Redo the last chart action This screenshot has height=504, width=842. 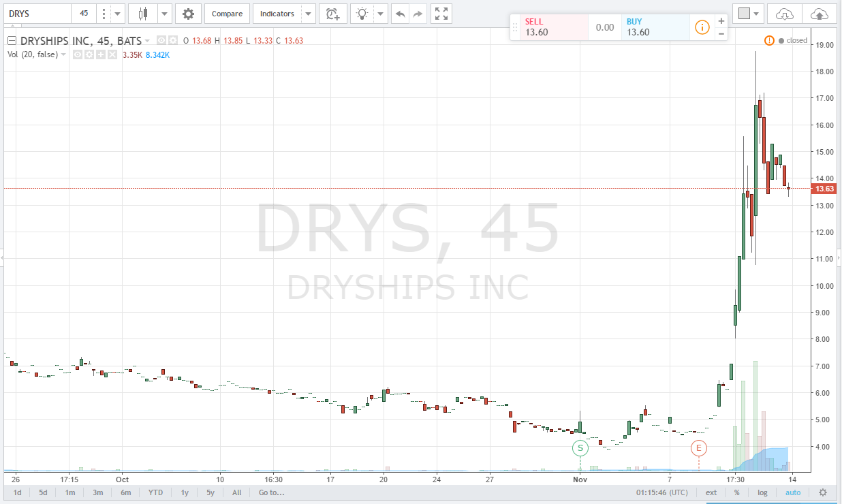coord(418,14)
